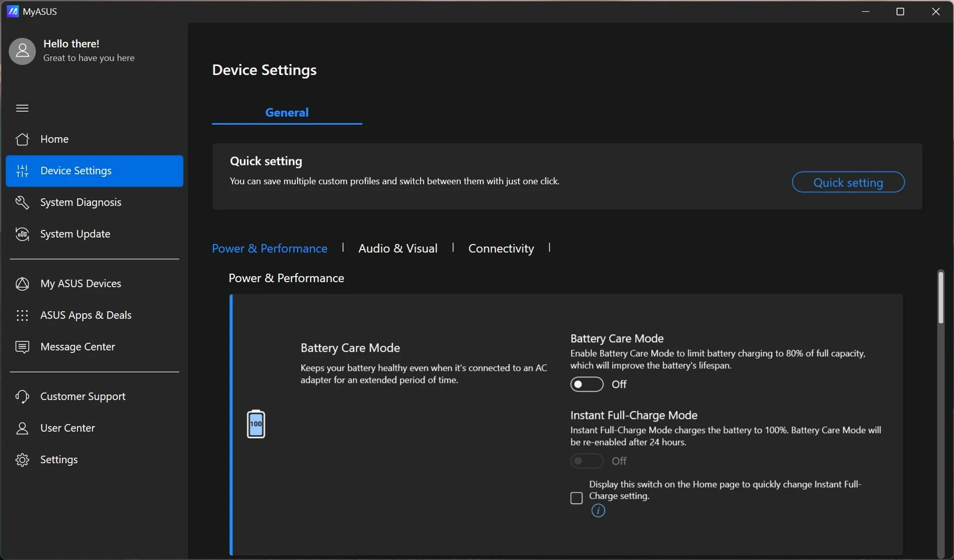Click the battery 100 icon

(256, 424)
